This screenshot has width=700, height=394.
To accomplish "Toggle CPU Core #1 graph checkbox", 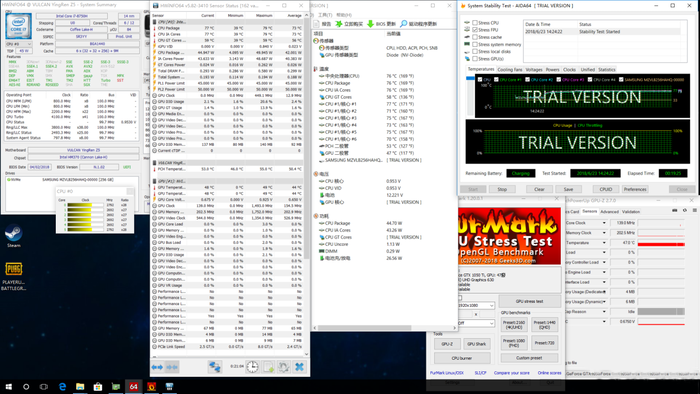I will point(496,79).
